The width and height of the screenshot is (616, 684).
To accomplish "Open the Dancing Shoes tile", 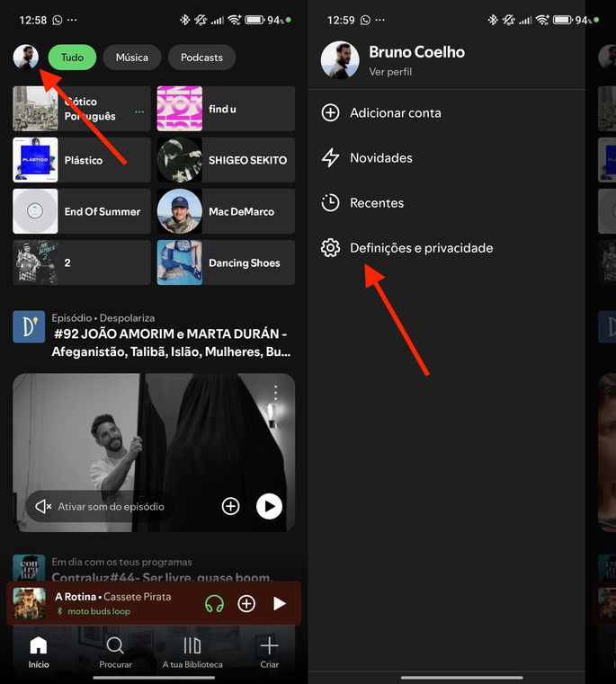I will click(226, 262).
